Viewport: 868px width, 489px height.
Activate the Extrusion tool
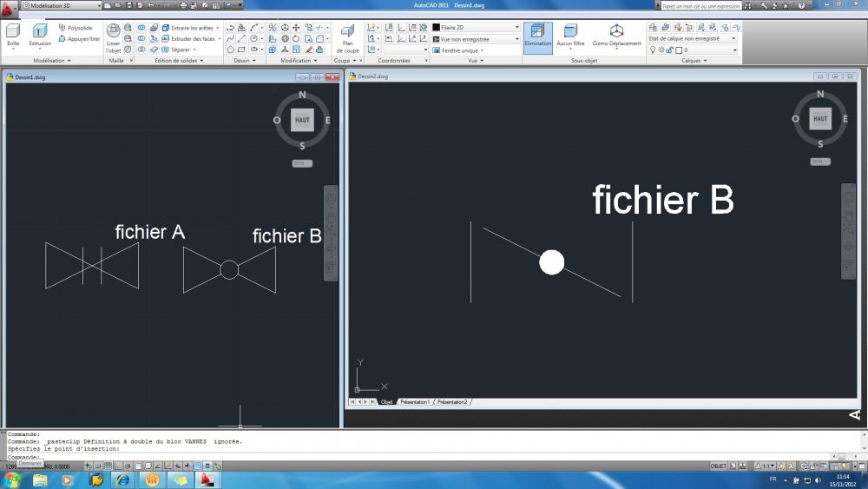[x=40, y=36]
